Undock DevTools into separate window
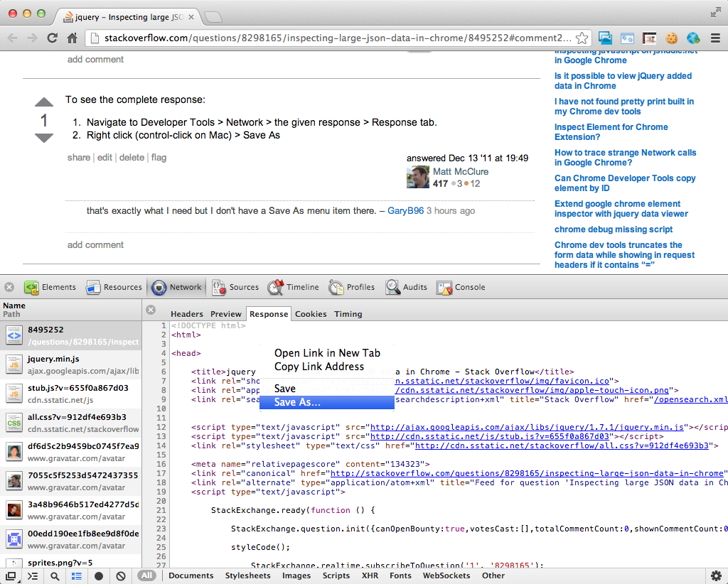The height and width of the screenshot is (584, 728). pos(10,576)
